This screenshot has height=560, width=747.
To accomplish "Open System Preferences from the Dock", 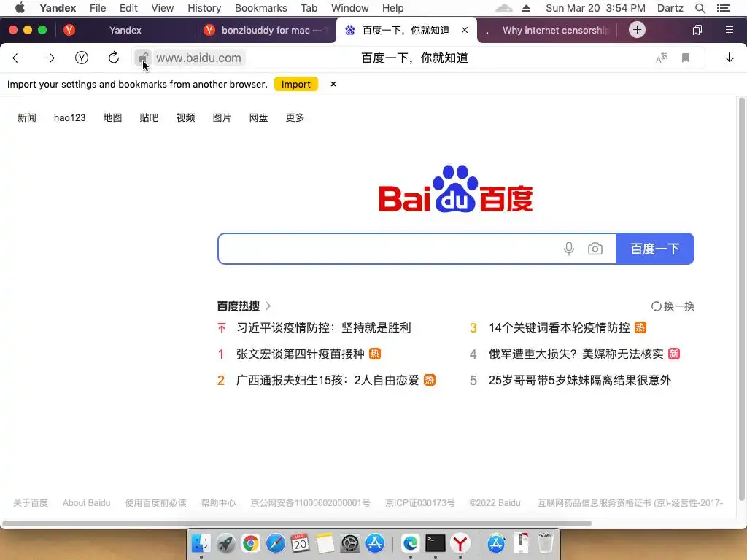I will click(x=350, y=543).
